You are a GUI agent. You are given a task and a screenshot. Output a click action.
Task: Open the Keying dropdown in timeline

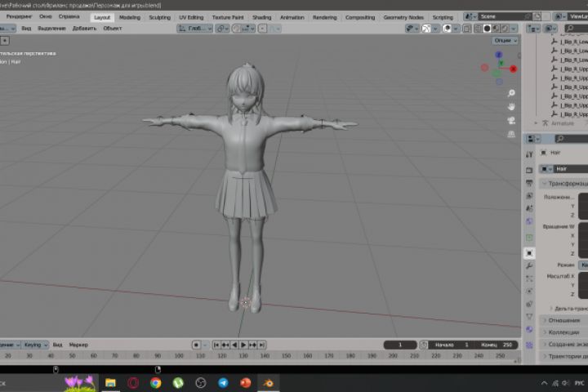(x=35, y=345)
